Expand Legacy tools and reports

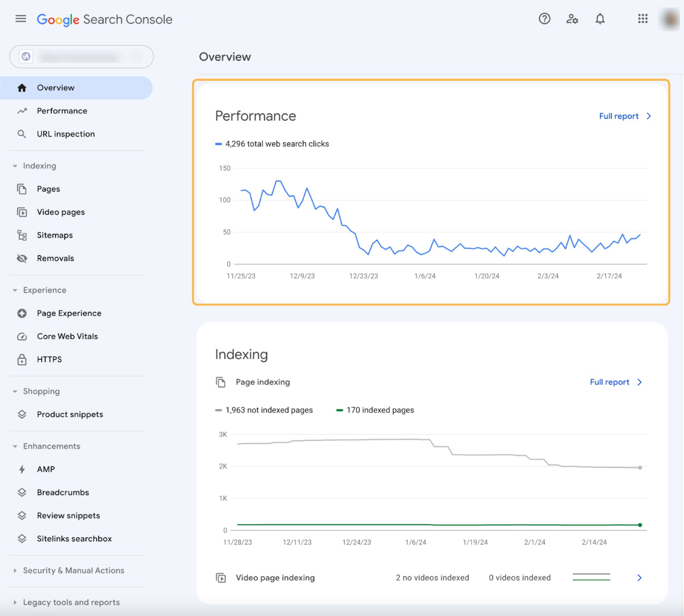(x=15, y=602)
